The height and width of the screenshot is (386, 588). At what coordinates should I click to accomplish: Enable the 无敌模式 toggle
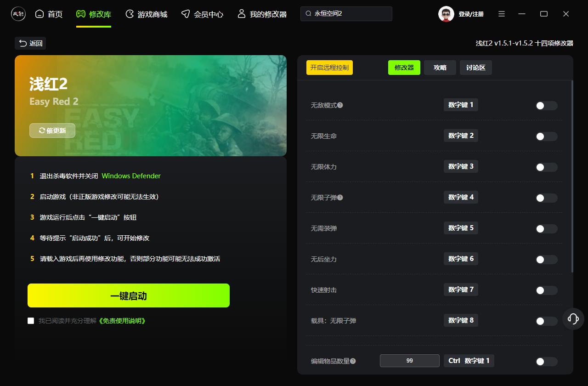point(547,106)
